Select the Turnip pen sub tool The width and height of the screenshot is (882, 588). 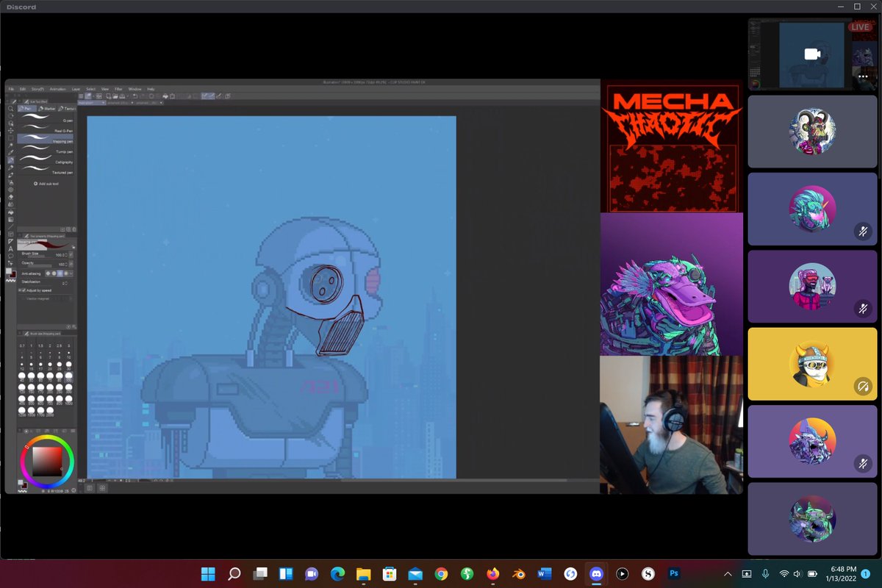coord(46,149)
